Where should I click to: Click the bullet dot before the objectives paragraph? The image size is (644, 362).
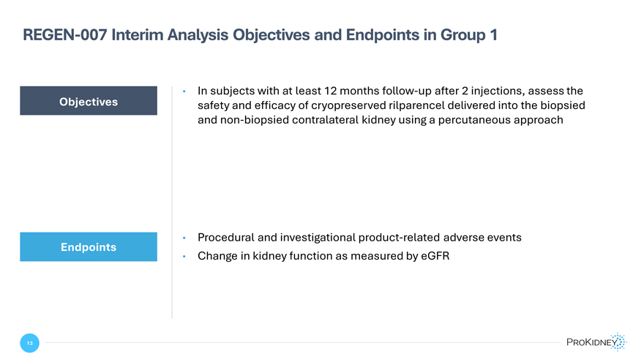click(x=184, y=91)
